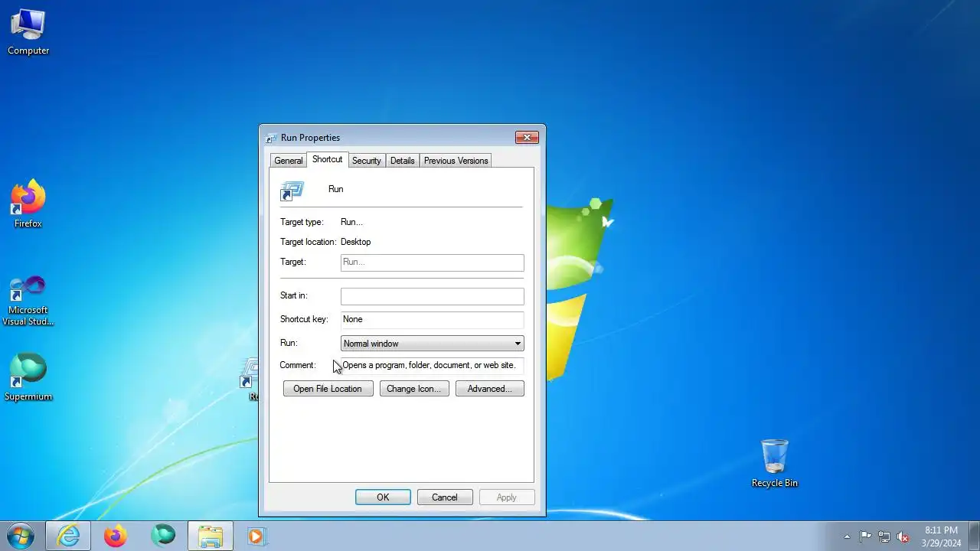
Task: Select the Run shortcut on the desktop
Action: (250, 380)
